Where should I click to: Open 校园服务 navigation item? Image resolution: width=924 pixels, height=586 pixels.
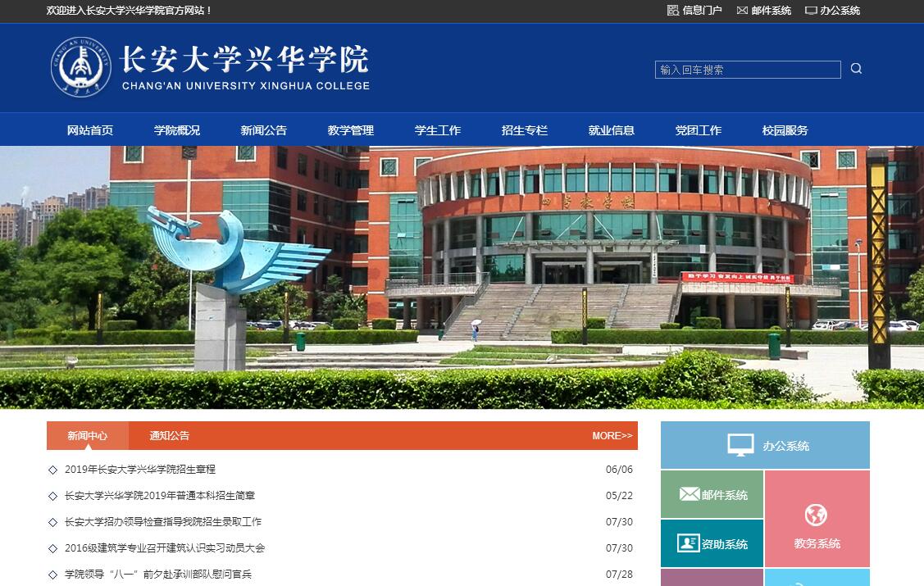pos(785,130)
